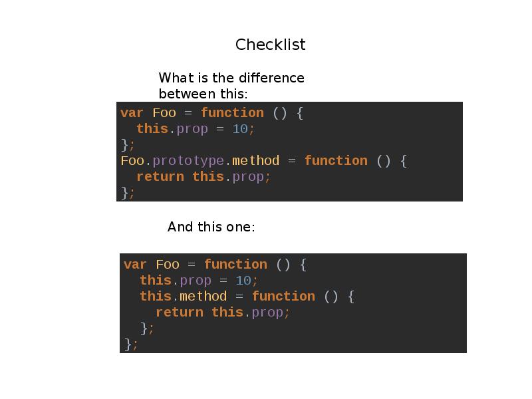
Task: Click 'Foo.prototype.method' in the first code block
Action: tap(200, 161)
